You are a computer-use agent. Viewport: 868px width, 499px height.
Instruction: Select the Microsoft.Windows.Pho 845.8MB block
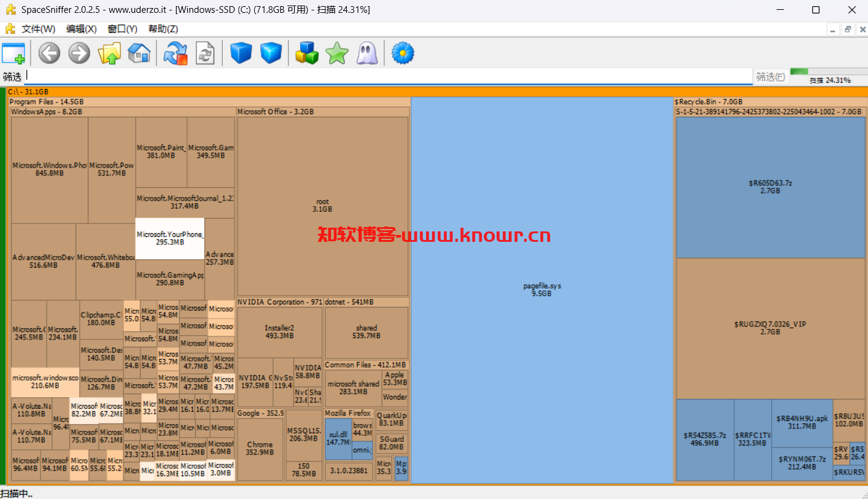50,170
